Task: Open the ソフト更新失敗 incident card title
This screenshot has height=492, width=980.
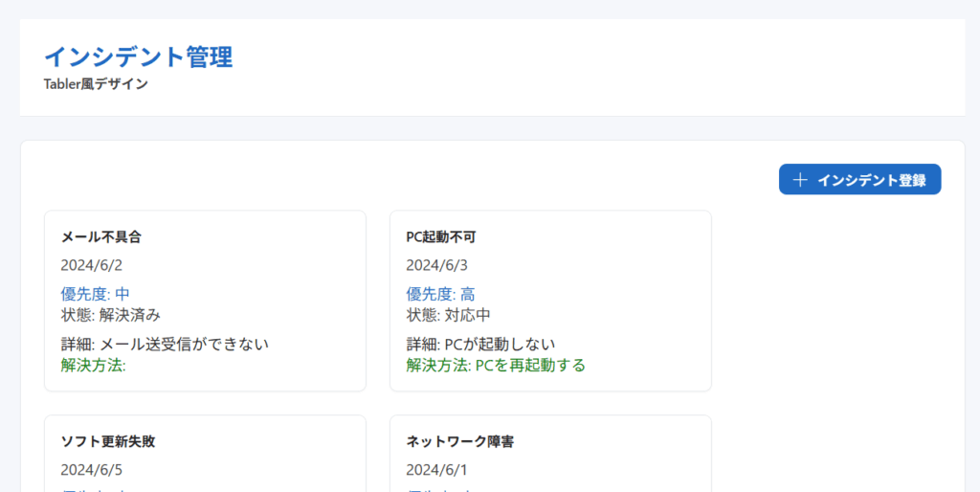Action: click(108, 441)
